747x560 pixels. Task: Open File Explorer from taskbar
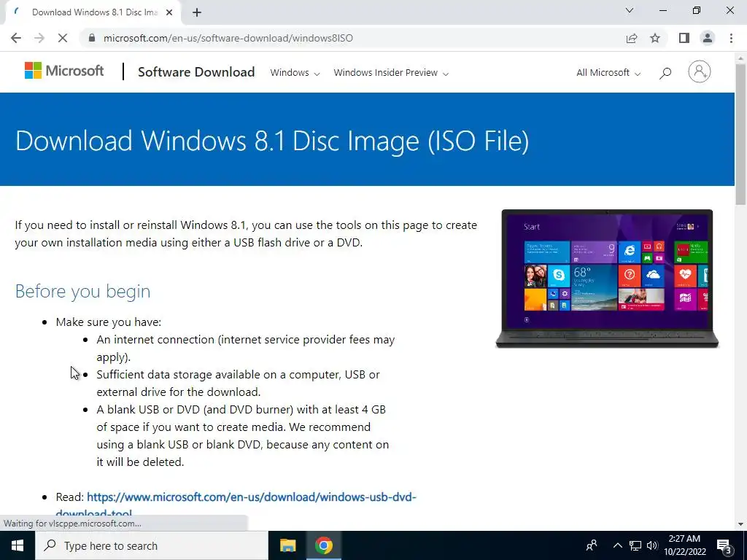pyautogui.click(x=287, y=545)
